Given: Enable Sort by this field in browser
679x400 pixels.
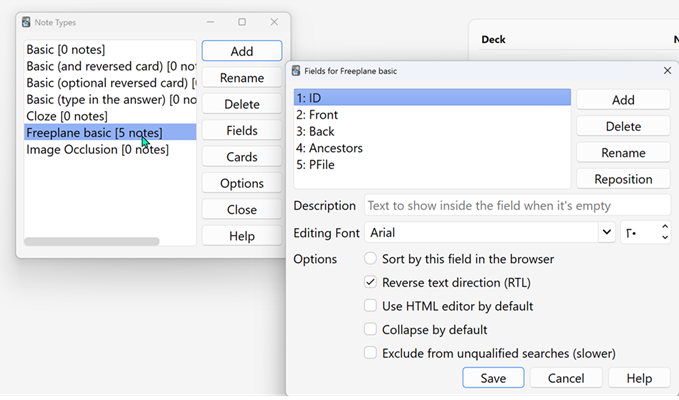Looking at the screenshot, I should (x=371, y=259).
